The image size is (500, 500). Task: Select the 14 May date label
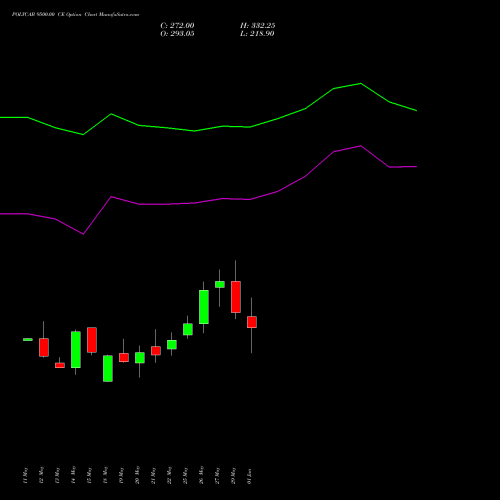(73, 476)
